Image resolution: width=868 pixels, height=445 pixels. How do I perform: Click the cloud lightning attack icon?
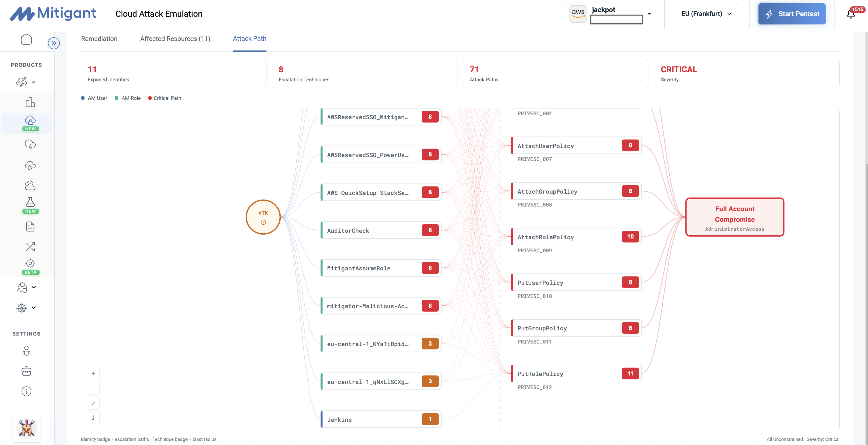point(30,145)
